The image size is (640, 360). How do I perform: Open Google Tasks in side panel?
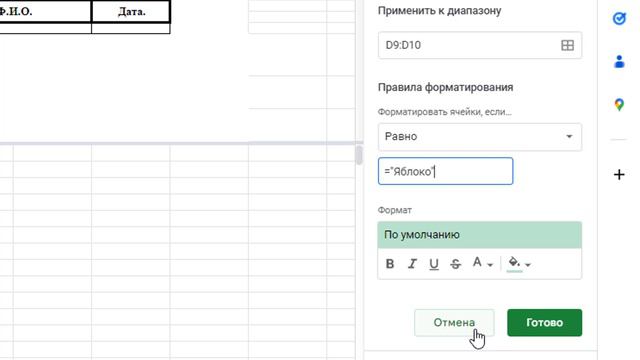click(619, 18)
